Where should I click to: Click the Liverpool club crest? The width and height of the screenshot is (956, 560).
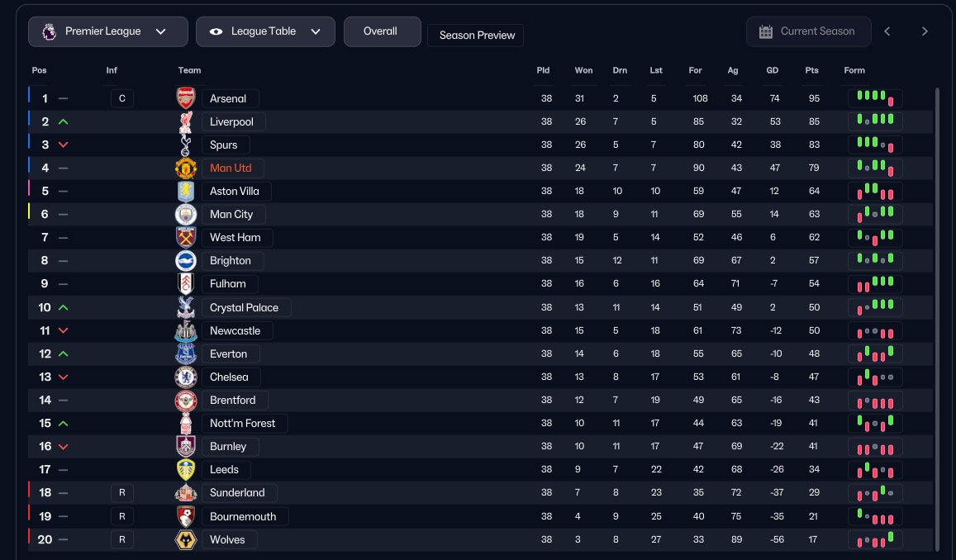(x=186, y=121)
